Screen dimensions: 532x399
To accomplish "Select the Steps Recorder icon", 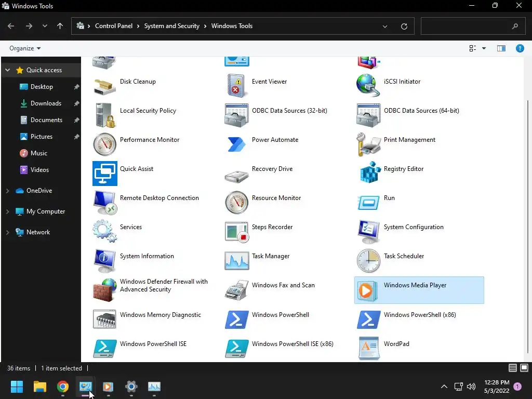I will (x=236, y=232).
